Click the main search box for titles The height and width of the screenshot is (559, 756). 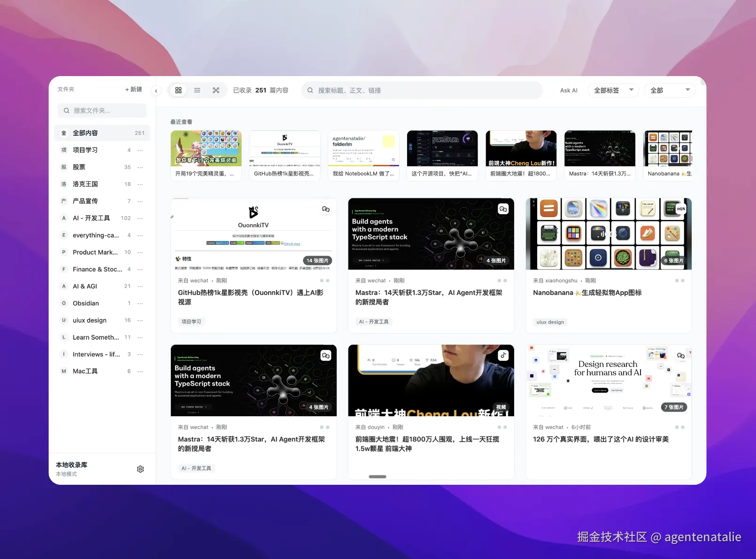tap(422, 90)
